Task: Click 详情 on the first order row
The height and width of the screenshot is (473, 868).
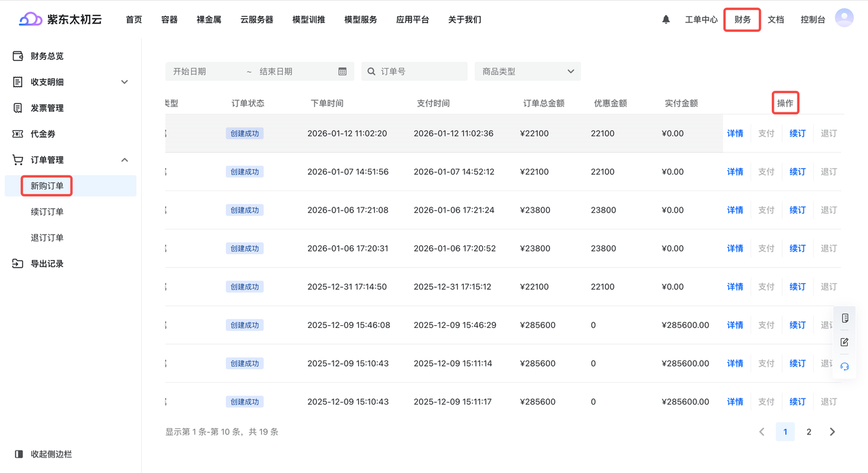Action: pyautogui.click(x=734, y=133)
